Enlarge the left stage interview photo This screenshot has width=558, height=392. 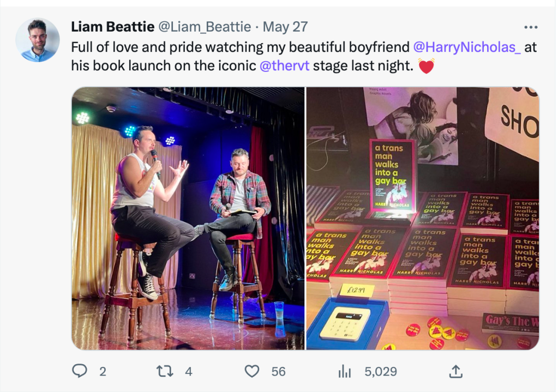[x=188, y=218]
